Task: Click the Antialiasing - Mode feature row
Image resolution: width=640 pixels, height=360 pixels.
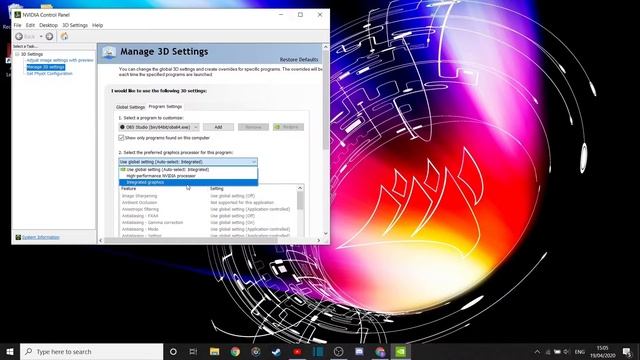Action: click(208, 229)
